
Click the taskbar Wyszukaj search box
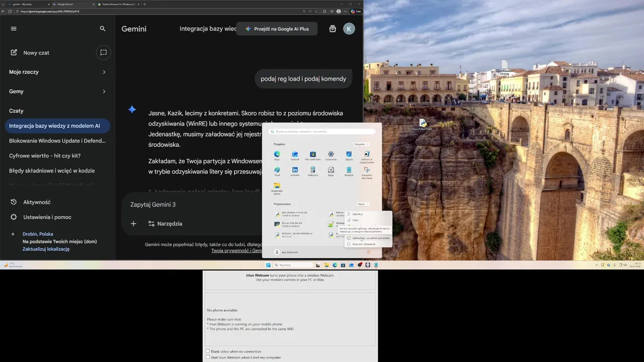(x=294, y=265)
